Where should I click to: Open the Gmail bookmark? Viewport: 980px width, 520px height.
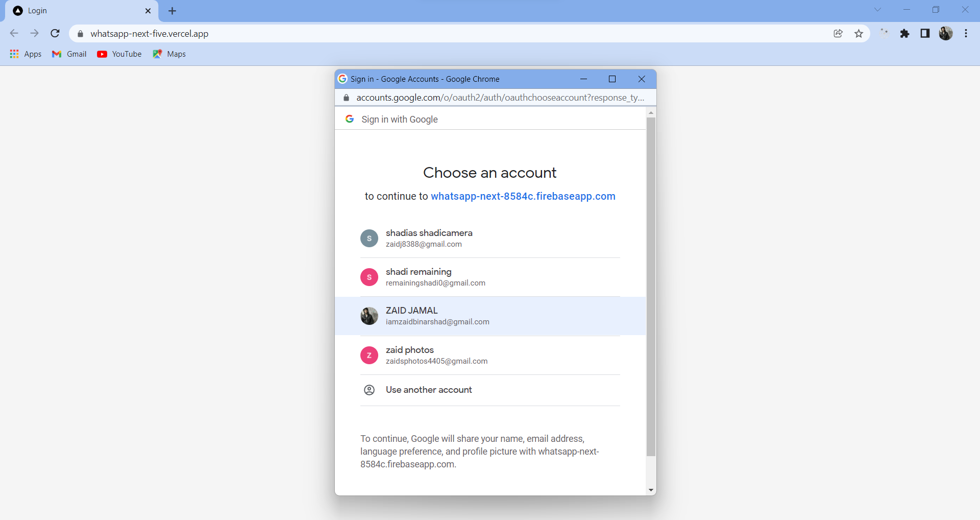click(69, 54)
